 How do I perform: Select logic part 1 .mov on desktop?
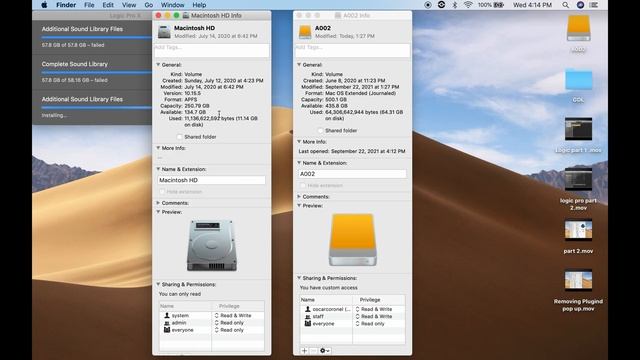[x=578, y=129]
